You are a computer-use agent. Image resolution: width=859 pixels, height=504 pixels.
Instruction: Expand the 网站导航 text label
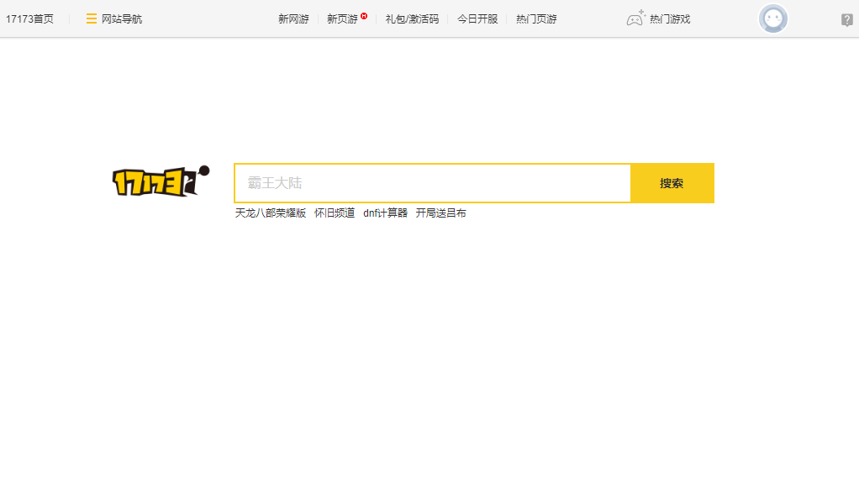[122, 18]
